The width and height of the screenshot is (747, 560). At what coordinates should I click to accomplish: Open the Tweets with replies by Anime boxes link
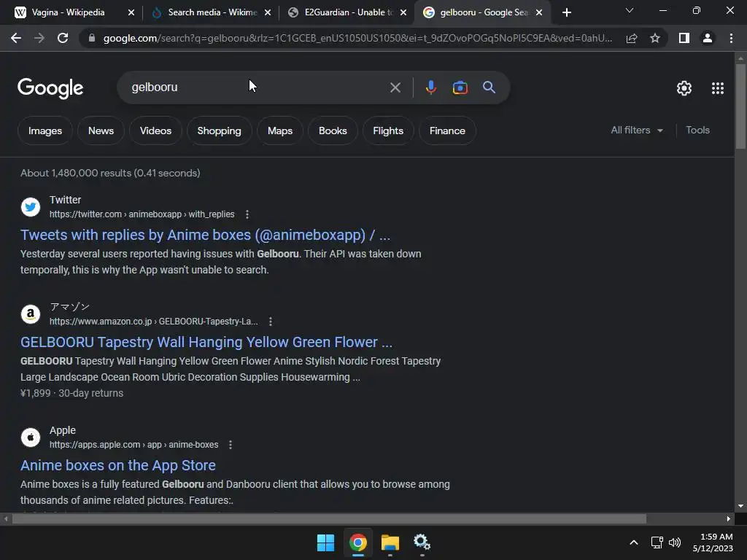[x=205, y=235]
